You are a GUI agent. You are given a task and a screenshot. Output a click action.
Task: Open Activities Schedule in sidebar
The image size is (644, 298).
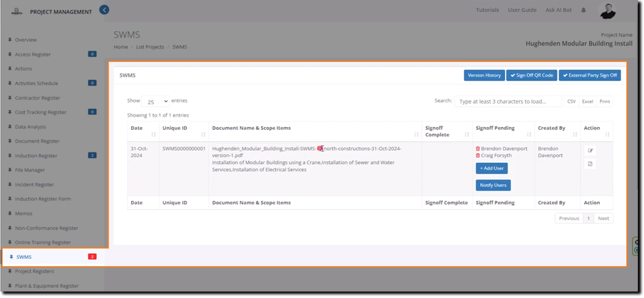click(x=36, y=83)
